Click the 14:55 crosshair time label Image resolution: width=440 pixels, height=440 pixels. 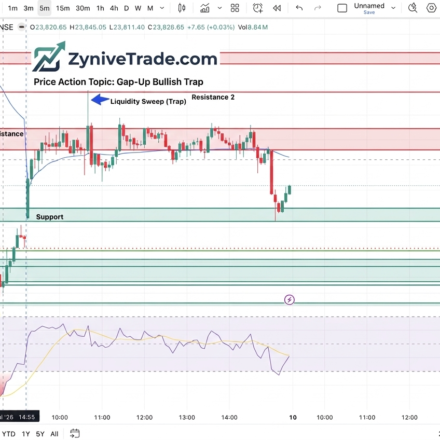pyautogui.click(x=27, y=417)
